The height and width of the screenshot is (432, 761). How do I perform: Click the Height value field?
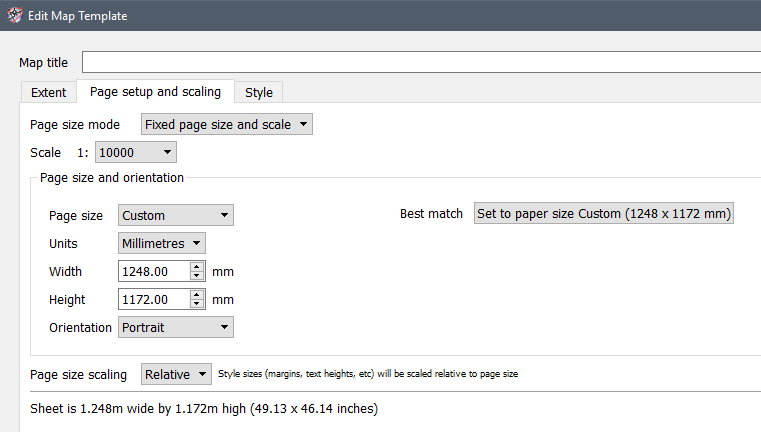tap(153, 299)
